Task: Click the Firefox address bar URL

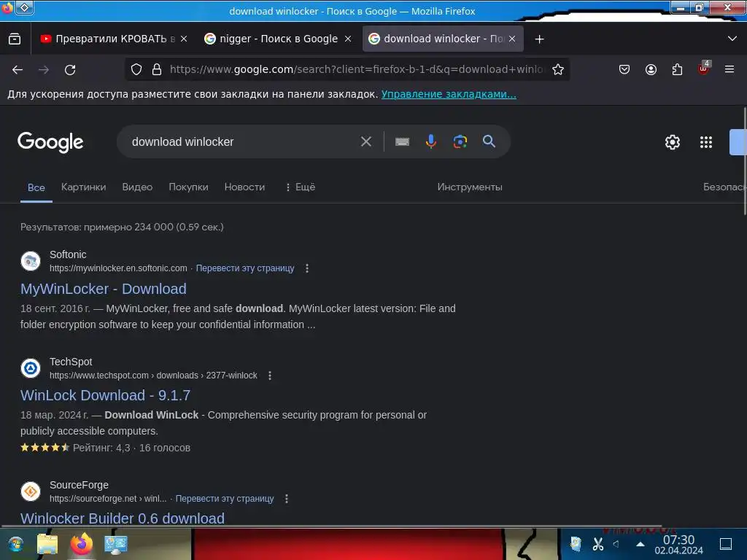Action: pos(356,69)
